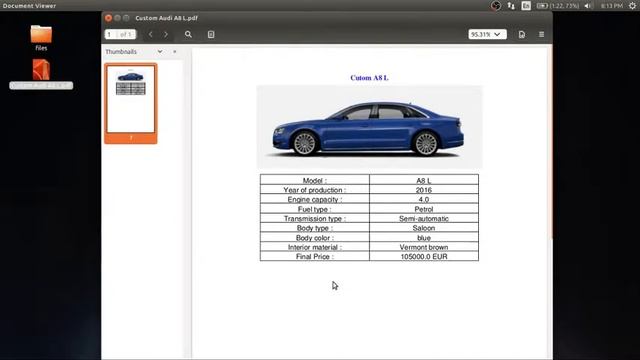Click the blue Audi car image
Screen dimensions: 640x360
pyautogui.click(x=369, y=127)
